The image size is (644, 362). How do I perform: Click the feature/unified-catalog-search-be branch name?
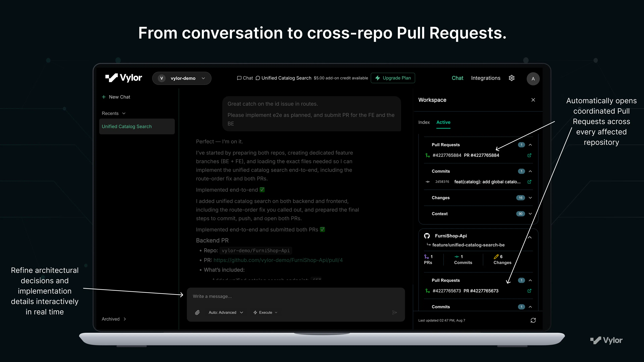[468, 245]
